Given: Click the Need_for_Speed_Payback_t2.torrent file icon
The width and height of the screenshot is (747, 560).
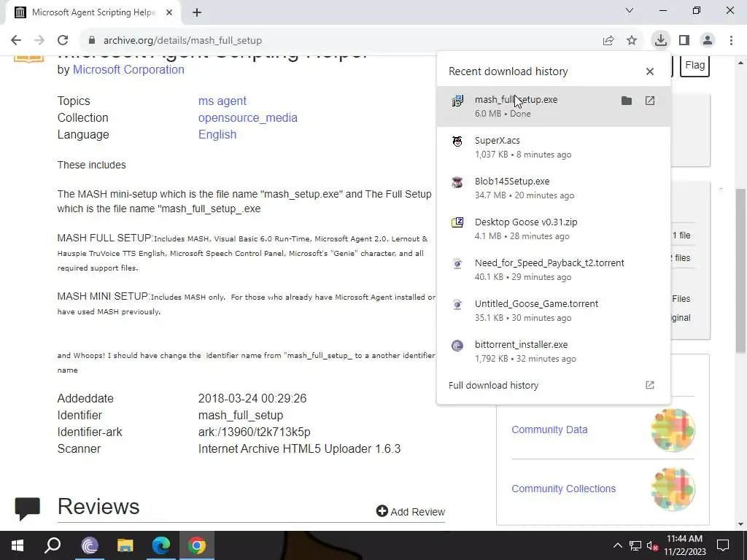Looking at the screenshot, I should (457, 264).
